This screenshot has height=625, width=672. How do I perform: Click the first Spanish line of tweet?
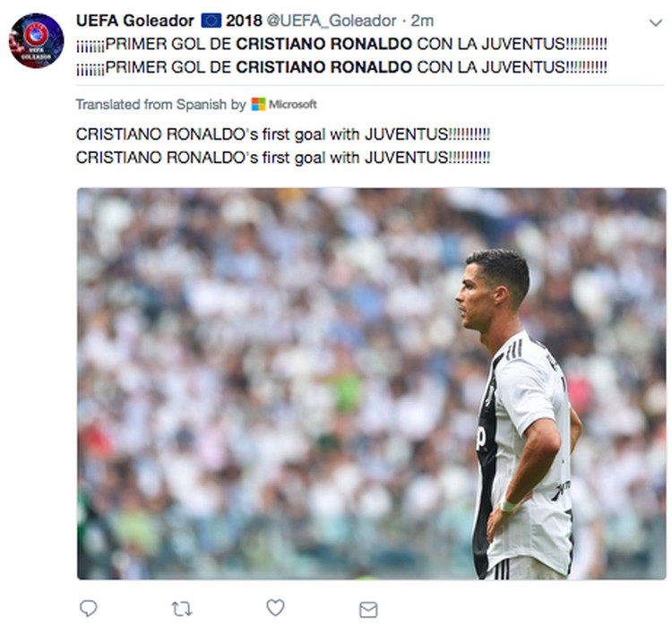click(x=341, y=44)
